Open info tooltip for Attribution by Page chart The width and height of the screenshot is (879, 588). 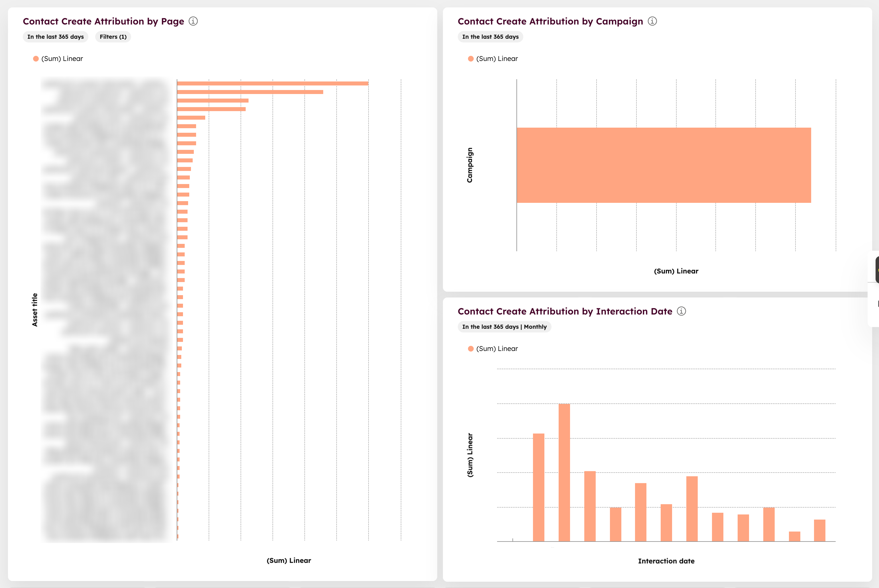point(193,21)
